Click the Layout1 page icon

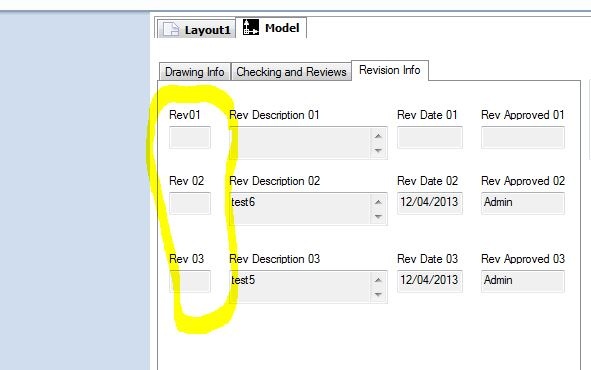point(171,29)
